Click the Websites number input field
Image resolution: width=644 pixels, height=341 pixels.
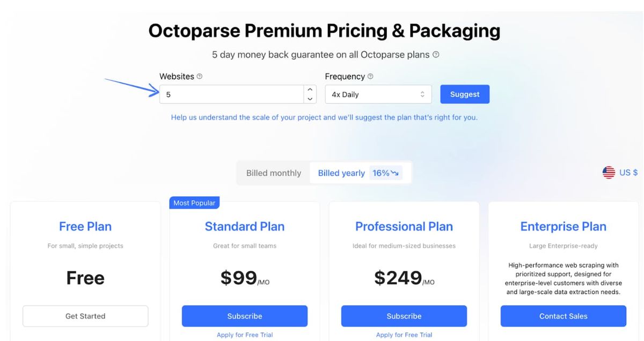coord(231,94)
